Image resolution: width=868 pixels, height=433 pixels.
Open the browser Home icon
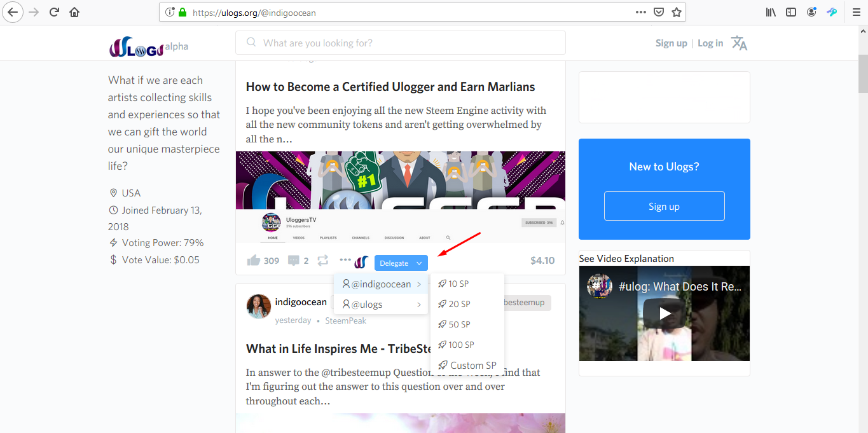point(74,12)
